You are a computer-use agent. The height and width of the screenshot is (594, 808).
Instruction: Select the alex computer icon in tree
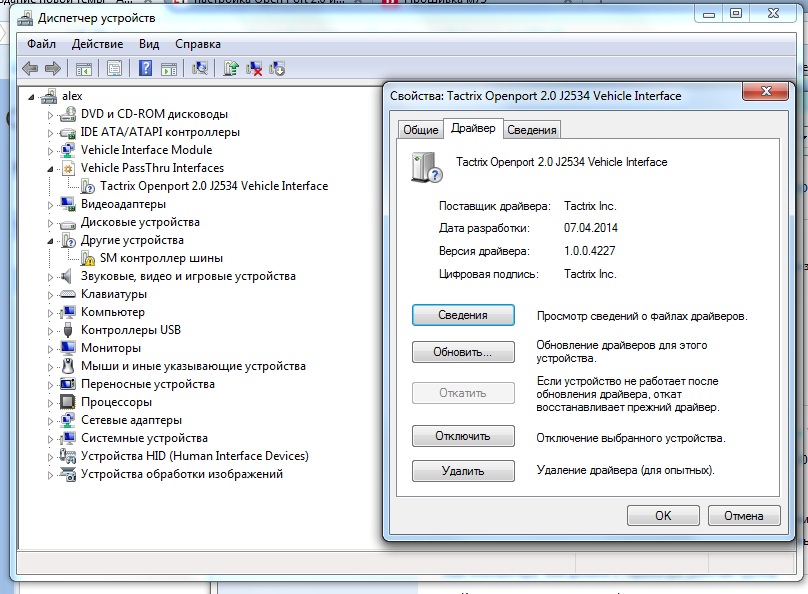(49, 96)
